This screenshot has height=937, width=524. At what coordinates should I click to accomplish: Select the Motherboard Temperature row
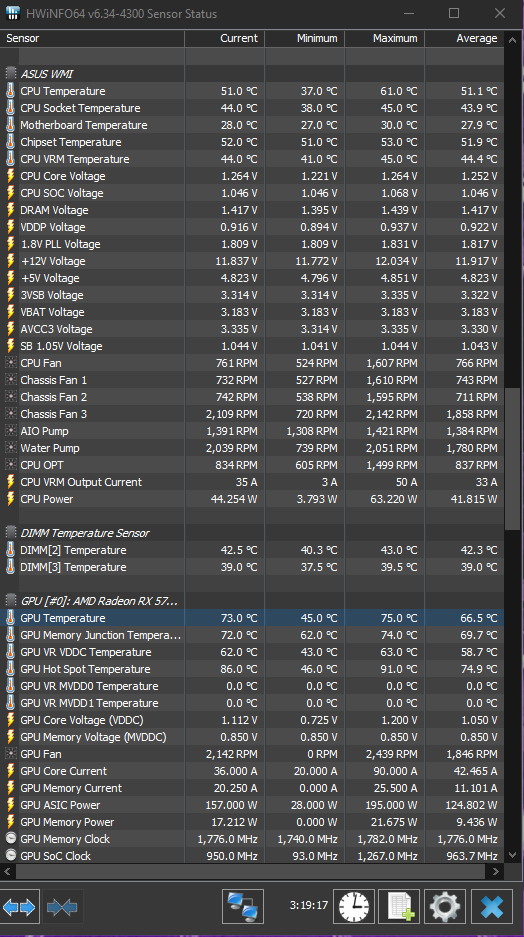click(x=252, y=125)
